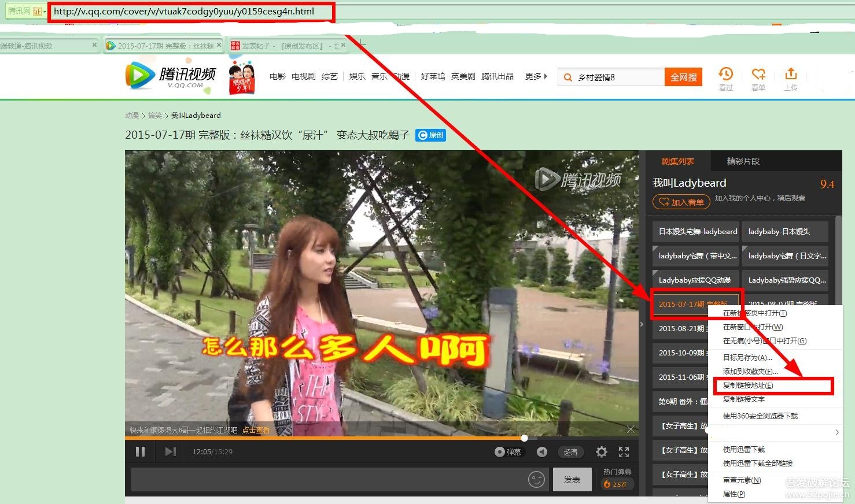Toggle the 弹幕 bullet comments switch

(x=507, y=452)
